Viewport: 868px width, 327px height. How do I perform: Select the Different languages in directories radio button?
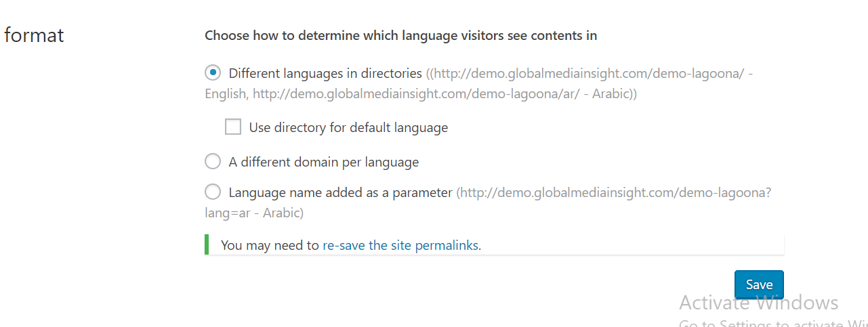(x=213, y=72)
